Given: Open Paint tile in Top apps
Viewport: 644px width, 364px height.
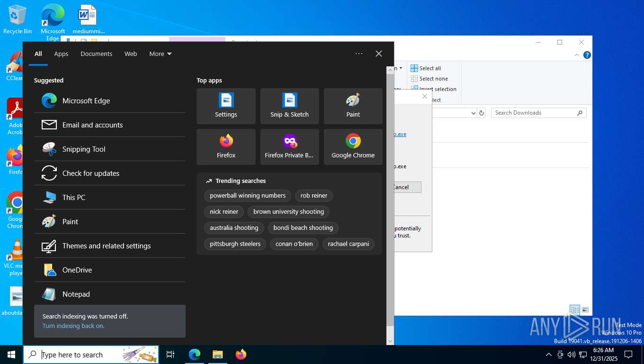Looking at the screenshot, I should click(x=353, y=106).
